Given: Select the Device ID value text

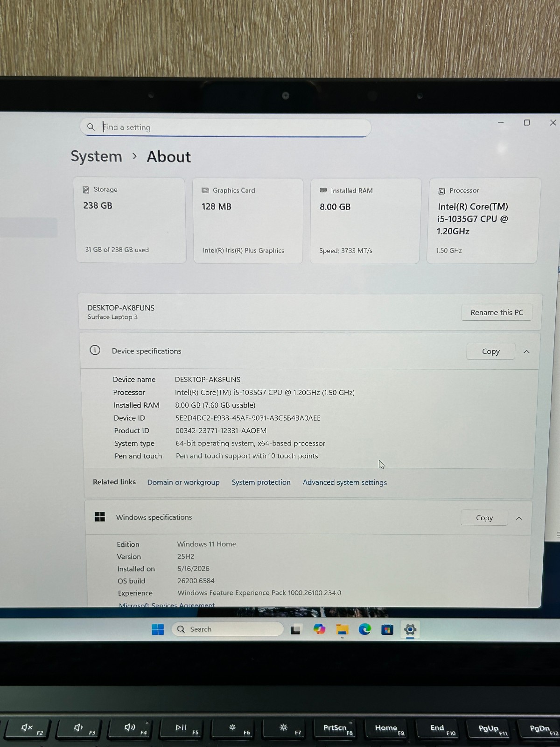Looking at the screenshot, I should [248, 418].
